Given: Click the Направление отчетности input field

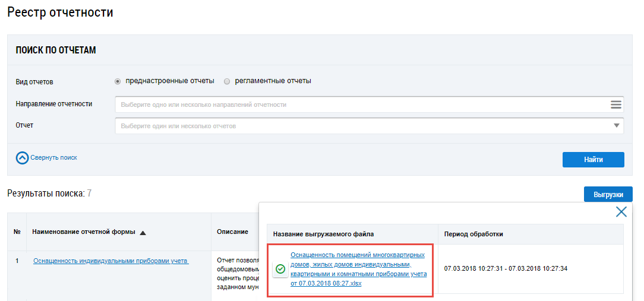Looking at the screenshot, I should point(356,104).
